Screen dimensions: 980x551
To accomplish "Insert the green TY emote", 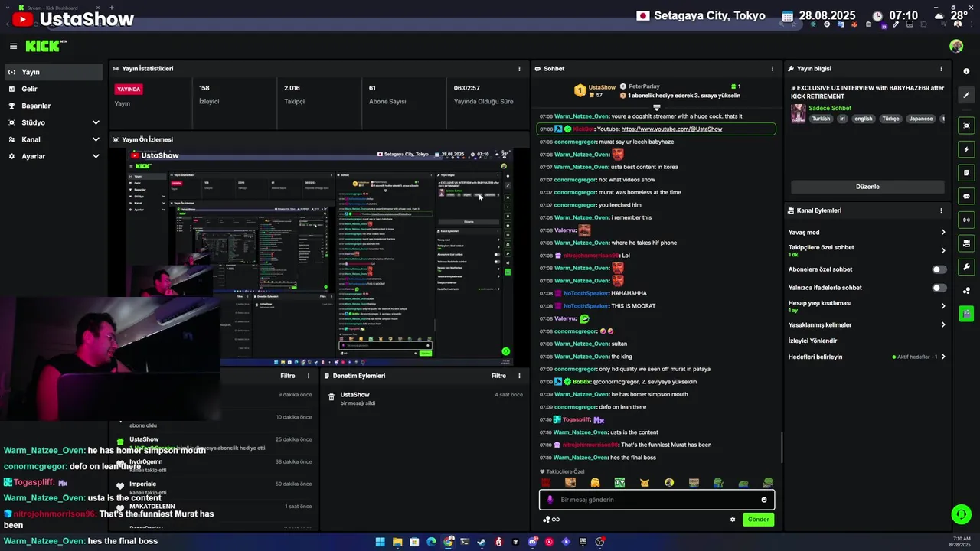I will coord(619,483).
